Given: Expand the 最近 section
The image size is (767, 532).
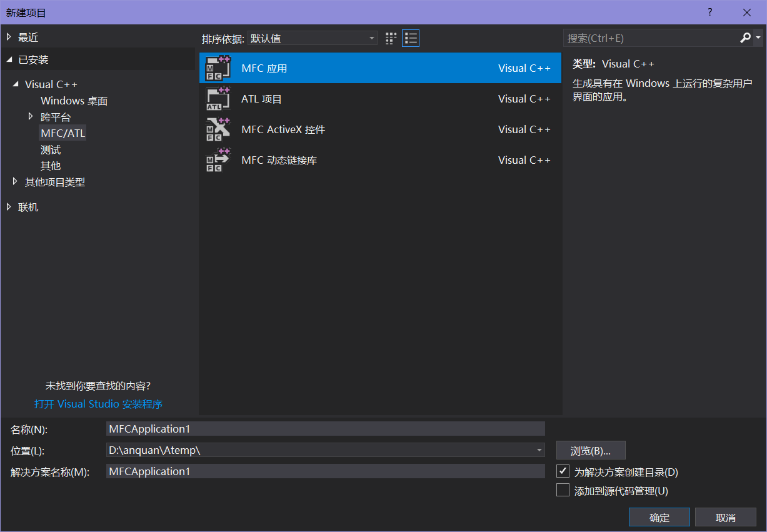Looking at the screenshot, I should coord(9,37).
